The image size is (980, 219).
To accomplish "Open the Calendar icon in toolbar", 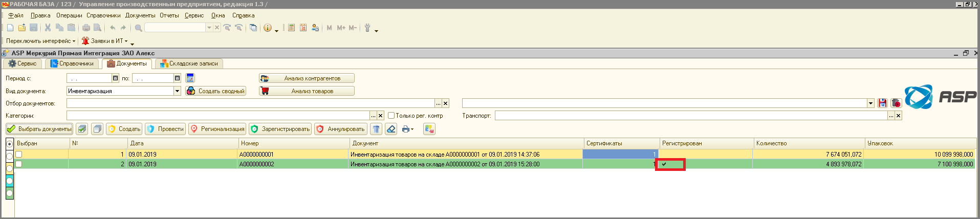I will (x=303, y=28).
